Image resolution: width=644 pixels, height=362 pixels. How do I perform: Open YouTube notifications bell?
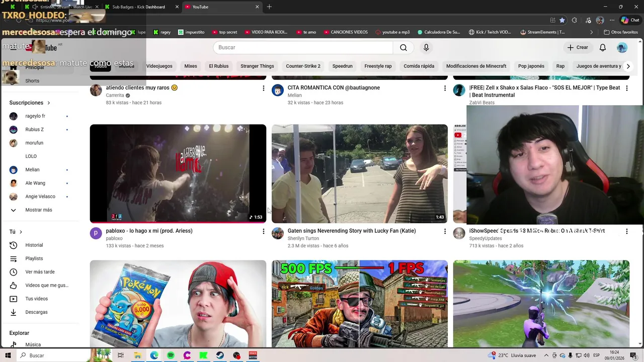tap(603, 47)
